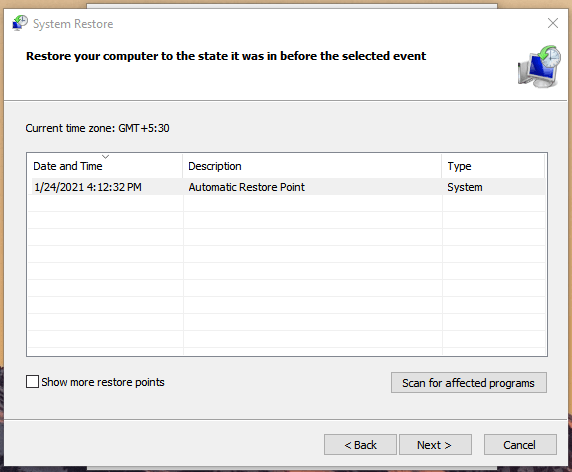Select the Automatic Restore Point description cell

pos(247,187)
